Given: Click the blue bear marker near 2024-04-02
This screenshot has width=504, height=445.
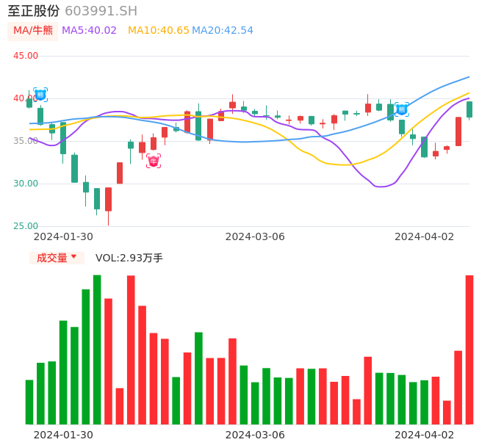Looking at the screenshot, I should [x=401, y=109].
